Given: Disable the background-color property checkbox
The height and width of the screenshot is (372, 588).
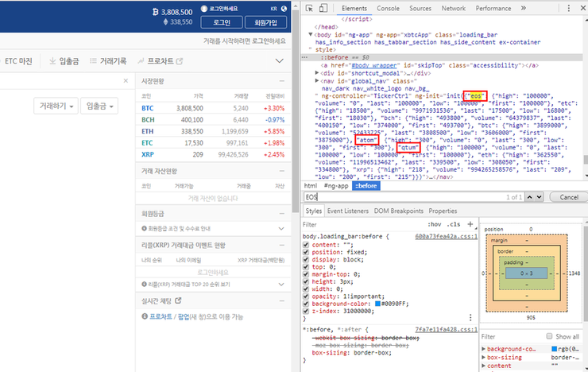Looking at the screenshot, I should (x=306, y=304).
